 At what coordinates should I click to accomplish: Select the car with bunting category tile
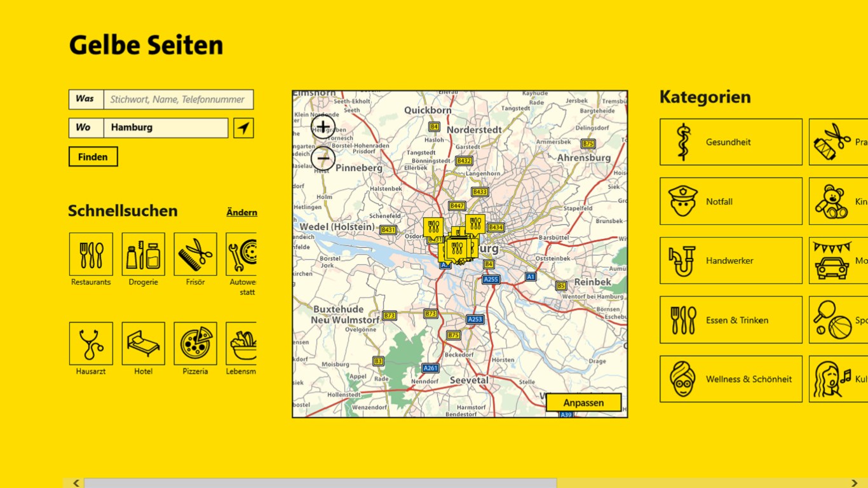pyautogui.click(x=838, y=261)
